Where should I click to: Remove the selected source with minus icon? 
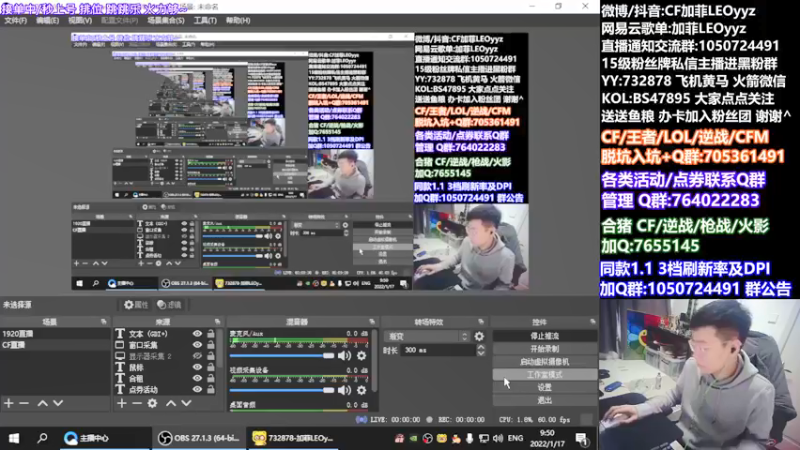(137, 403)
